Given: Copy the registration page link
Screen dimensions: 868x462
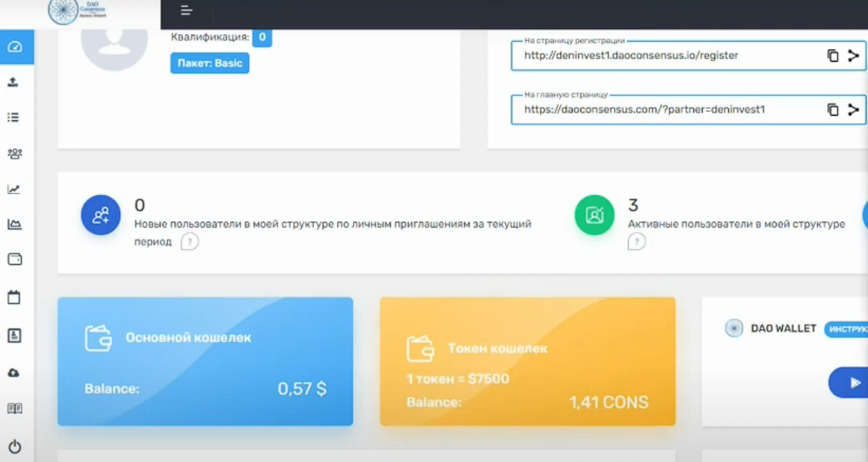Looking at the screenshot, I should coord(833,56).
